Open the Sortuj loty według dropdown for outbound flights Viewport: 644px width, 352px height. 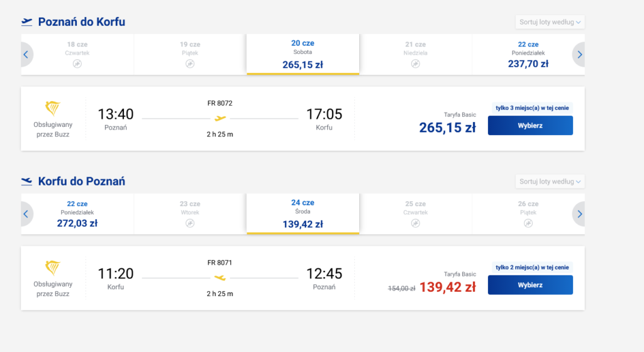(x=550, y=22)
